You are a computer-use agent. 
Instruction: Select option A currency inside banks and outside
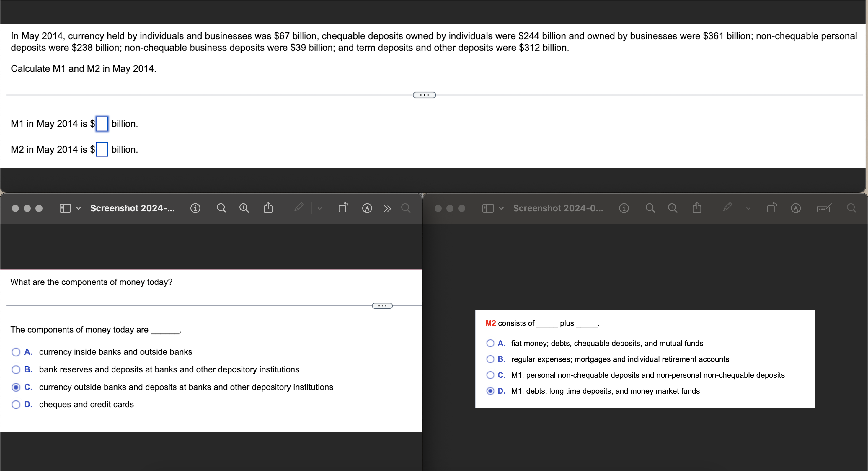[x=16, y=352]
